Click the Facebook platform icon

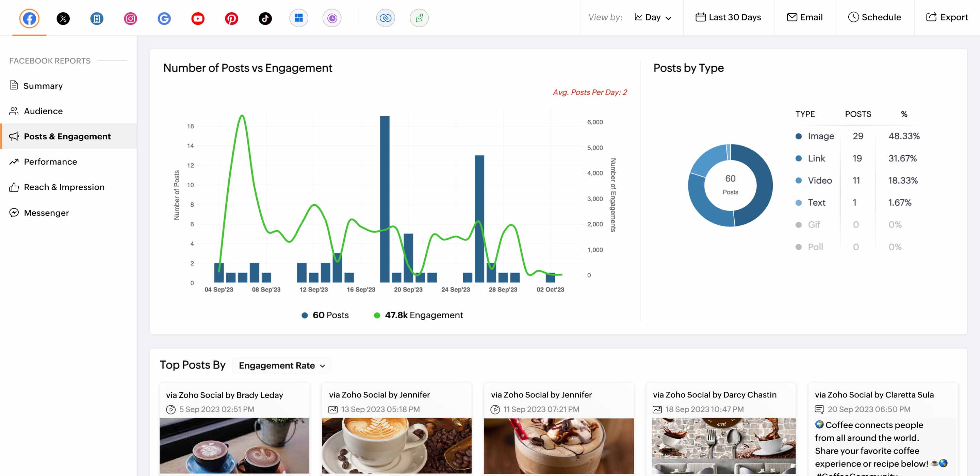pyautogui.click(x=29, y=17)
